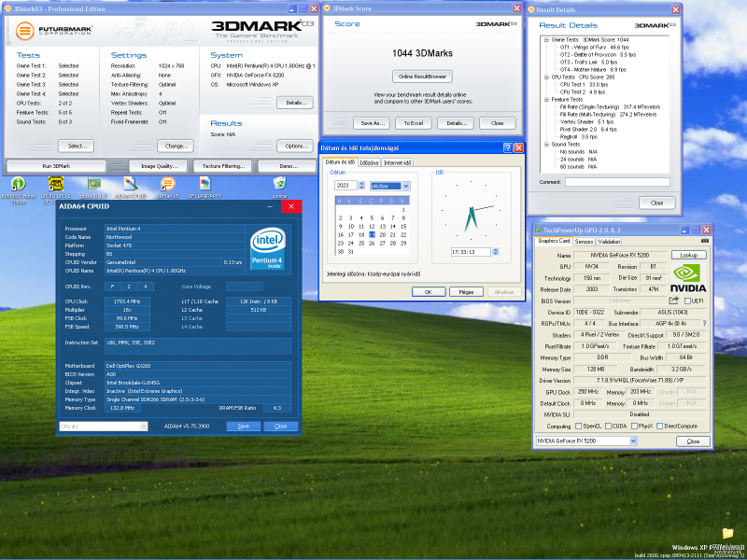Click the GPU-Z screenshot camera icon
Viewport: 747px width, 560px height.
tap(705, 242)
